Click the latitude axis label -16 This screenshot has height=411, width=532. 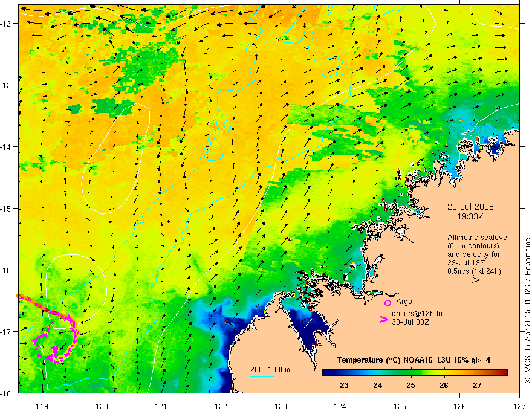pyautogui.click(x=7, y=270)
